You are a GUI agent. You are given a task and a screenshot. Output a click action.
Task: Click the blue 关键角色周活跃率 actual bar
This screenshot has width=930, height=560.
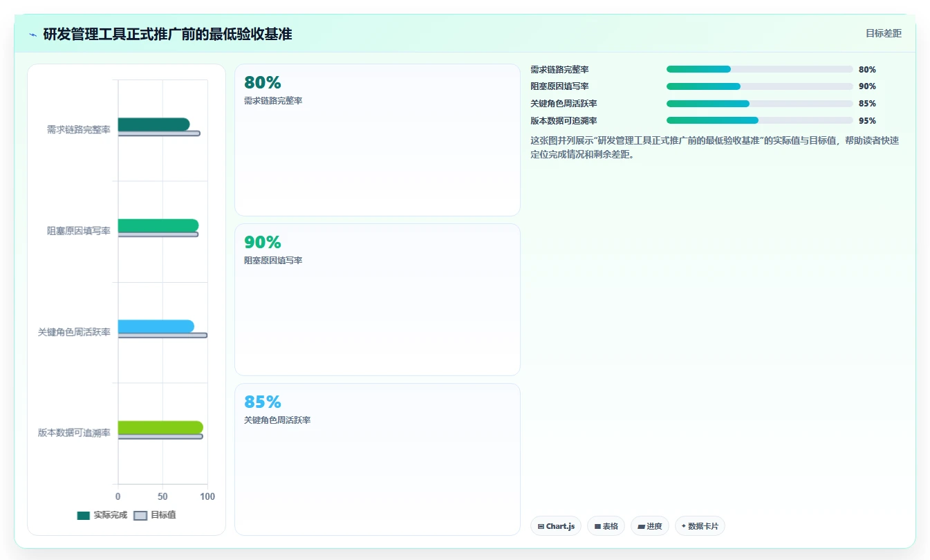click(156, 326)
